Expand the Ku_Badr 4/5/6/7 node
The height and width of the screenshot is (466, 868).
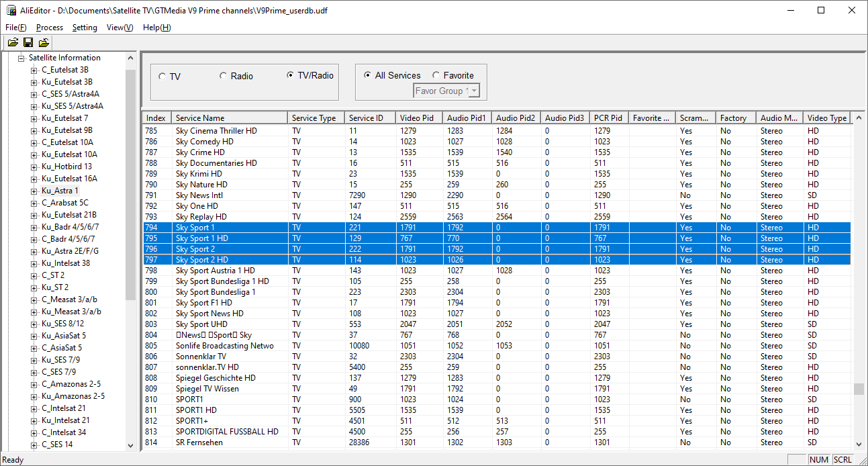point(34,227)
